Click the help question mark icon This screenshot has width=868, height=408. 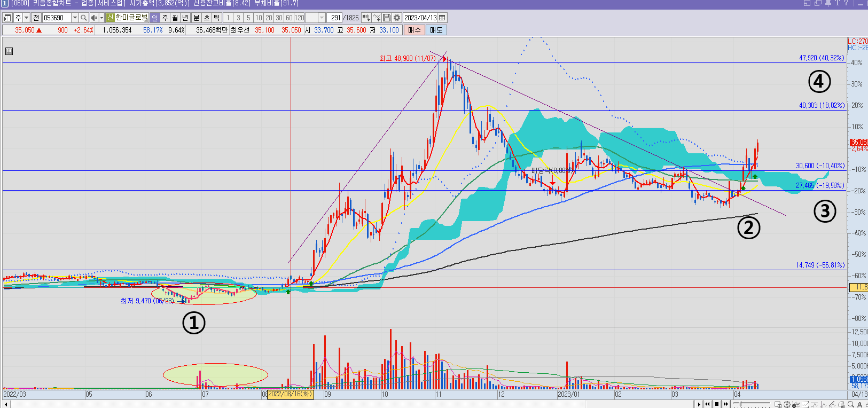point(846,3)
